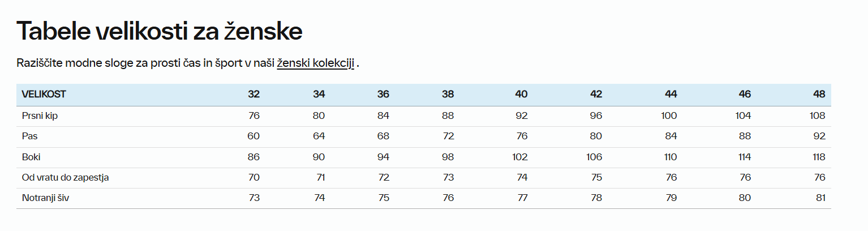Select size 40 column header
Image resolution: width=868 pixels, height=231 pixels.
pyautogui.click(x=521, y=95)
